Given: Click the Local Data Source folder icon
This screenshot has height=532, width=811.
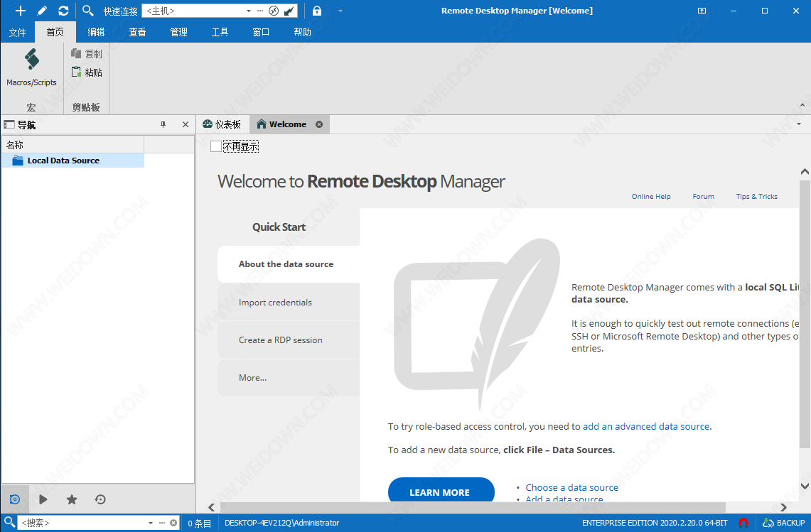Looking at the screenshot, I should click(x=18, y=161).
